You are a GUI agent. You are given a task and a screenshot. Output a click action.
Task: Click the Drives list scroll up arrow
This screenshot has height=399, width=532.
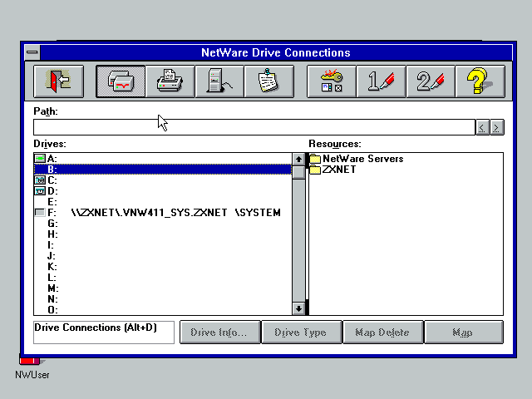click(298, 159)
